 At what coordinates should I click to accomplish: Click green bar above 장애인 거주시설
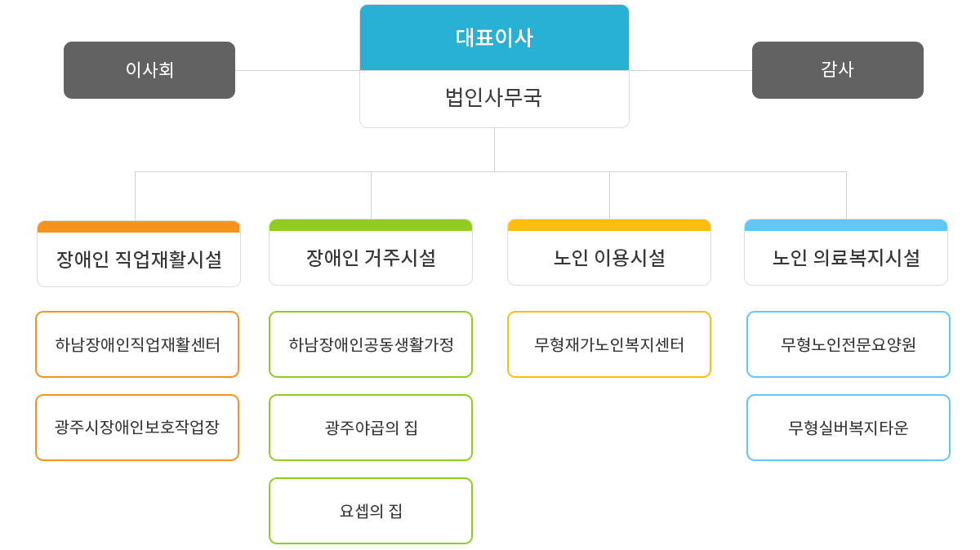[x=371, y=225]
